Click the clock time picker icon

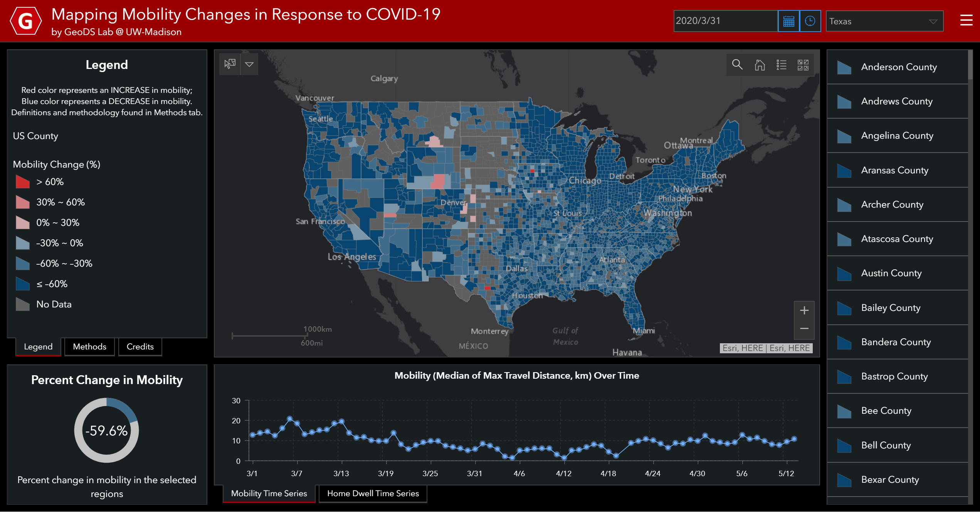coord(810,21)
